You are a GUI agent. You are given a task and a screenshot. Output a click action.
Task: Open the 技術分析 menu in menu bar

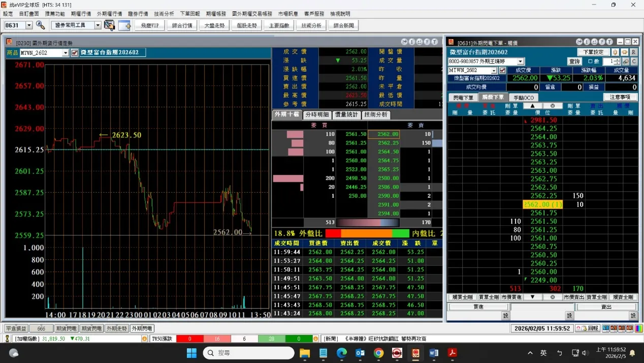164,14
